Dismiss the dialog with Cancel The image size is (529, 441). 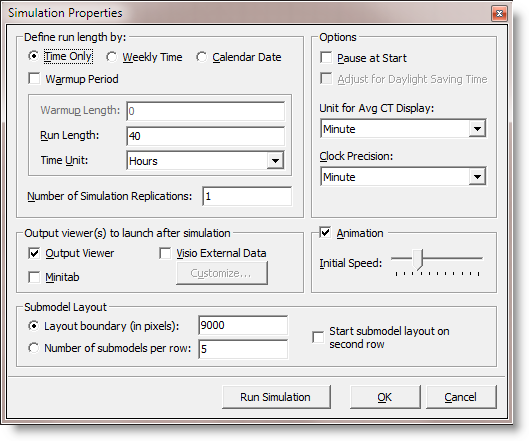pyautogui.click(x=461, y=397)
